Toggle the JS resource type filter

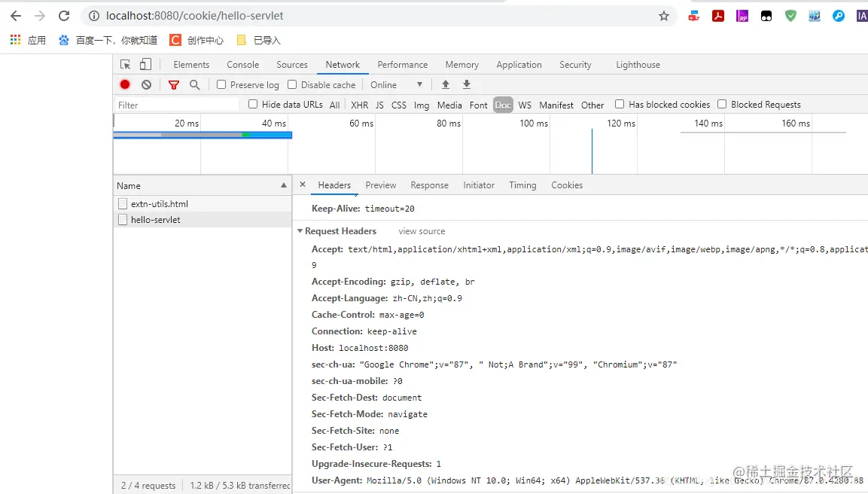[x=379, y=105]
